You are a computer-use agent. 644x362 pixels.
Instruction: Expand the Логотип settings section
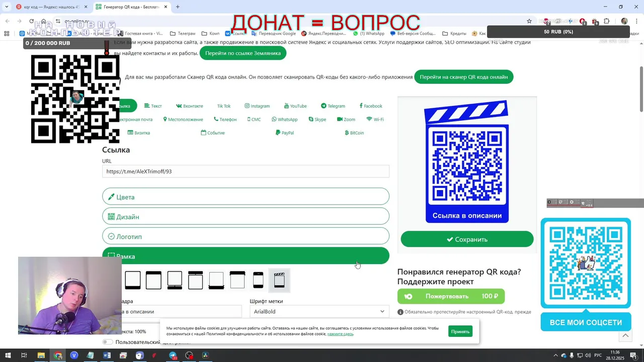246,236
